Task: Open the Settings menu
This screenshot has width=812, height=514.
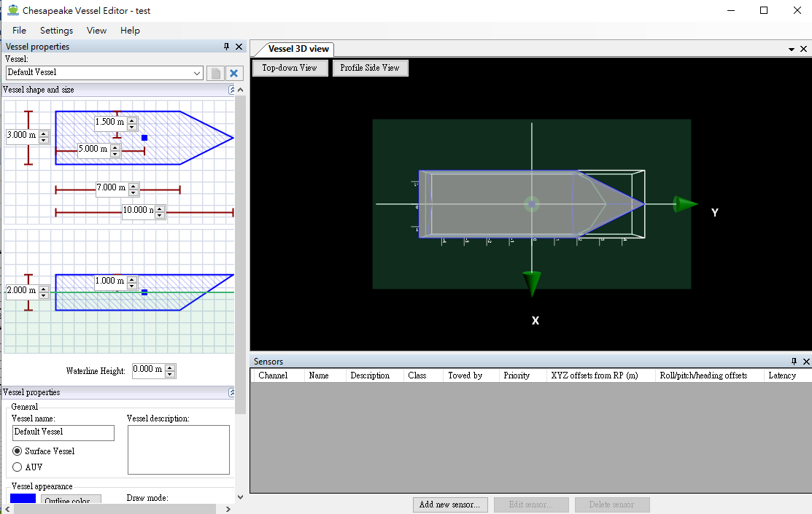Action: tap(56, 31)
